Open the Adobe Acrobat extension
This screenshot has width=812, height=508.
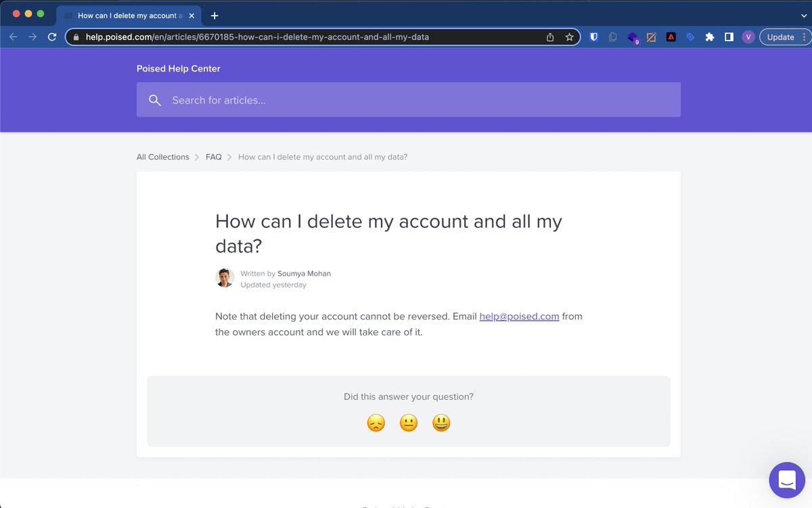point(671,37)
